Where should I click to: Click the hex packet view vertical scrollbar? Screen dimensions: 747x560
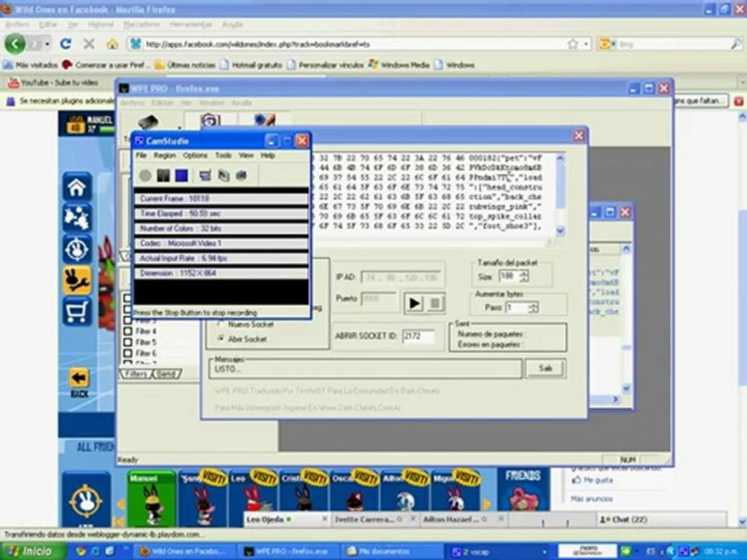(560, 194)
